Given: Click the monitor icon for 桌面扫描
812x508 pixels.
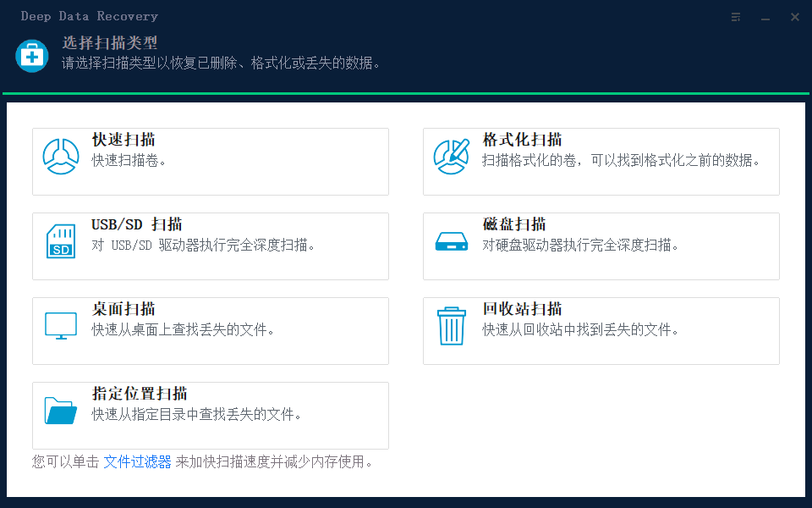Looking at the screenshot, I should pos(60,325).
